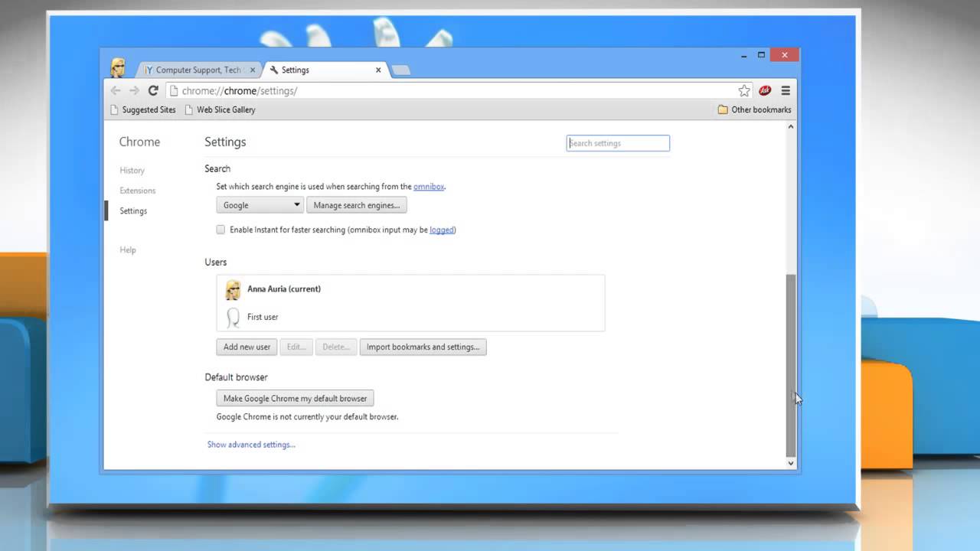
Task: Click the Delete user button
Action: 335,347
